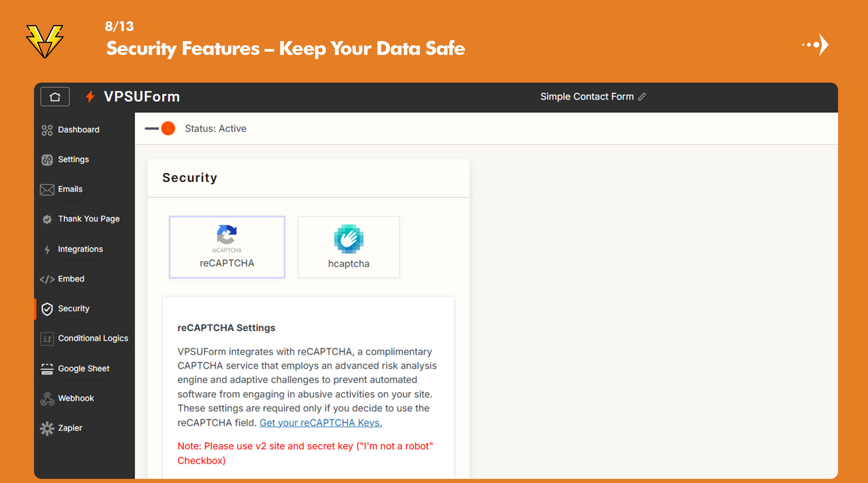Open the Conditional Logics section
The width and height of the screenshot is (868, 483).
click(93, 338)
